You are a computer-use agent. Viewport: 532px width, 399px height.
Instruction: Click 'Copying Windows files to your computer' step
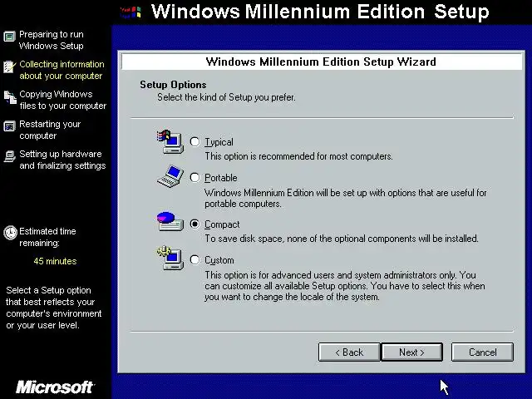(63, 100)
